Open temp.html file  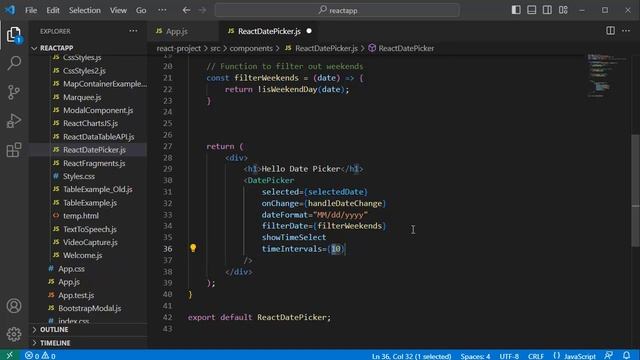point(81,216)
